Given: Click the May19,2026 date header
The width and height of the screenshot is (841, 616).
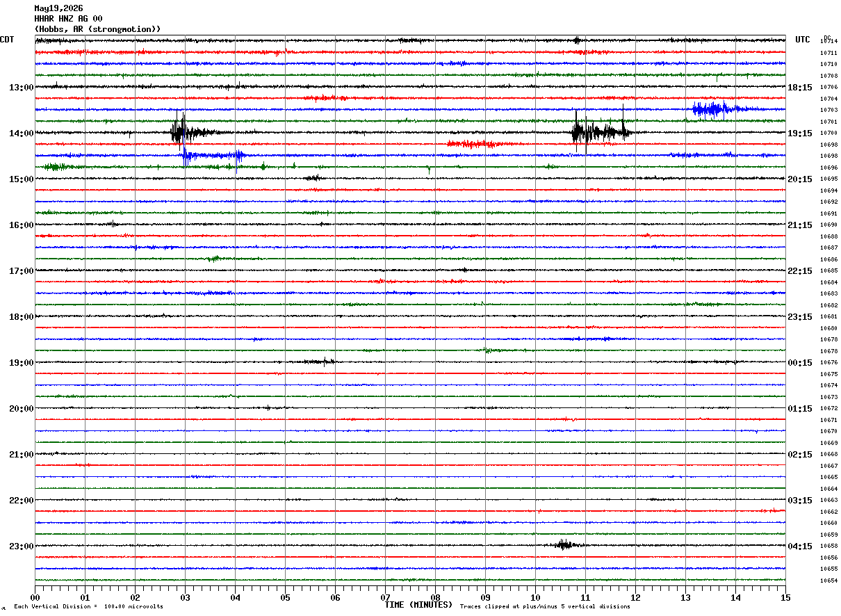Looking at the screenshot, I should click(58, 8).
